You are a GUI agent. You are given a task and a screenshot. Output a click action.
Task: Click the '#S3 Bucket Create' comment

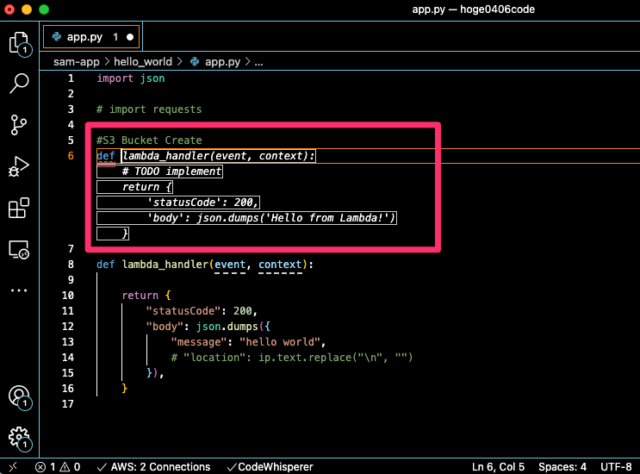(x=149, y=140)
